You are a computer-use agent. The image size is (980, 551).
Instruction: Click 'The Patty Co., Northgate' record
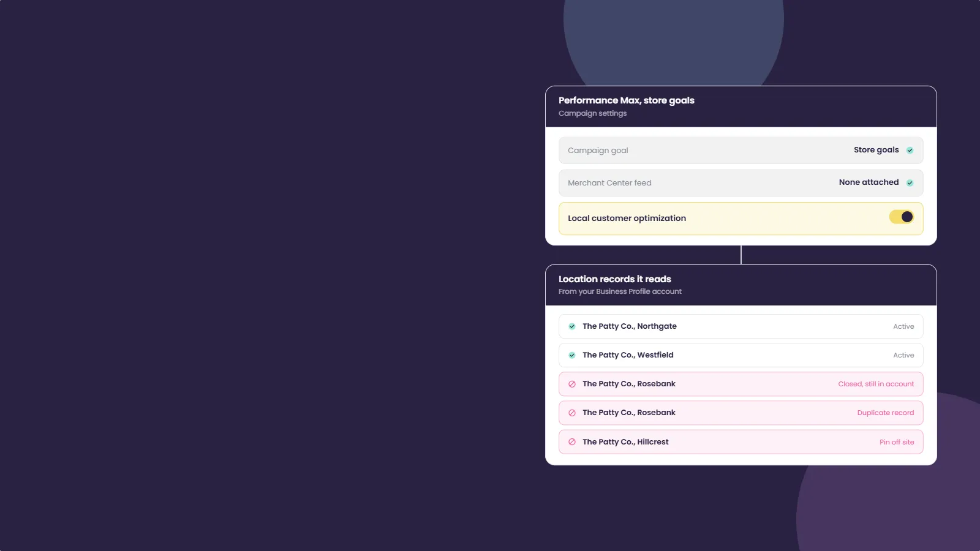coord(741,326)
